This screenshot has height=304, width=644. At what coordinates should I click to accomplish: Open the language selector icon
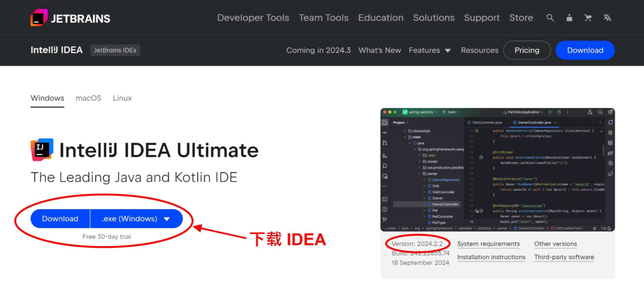click(x=607, y=18)
